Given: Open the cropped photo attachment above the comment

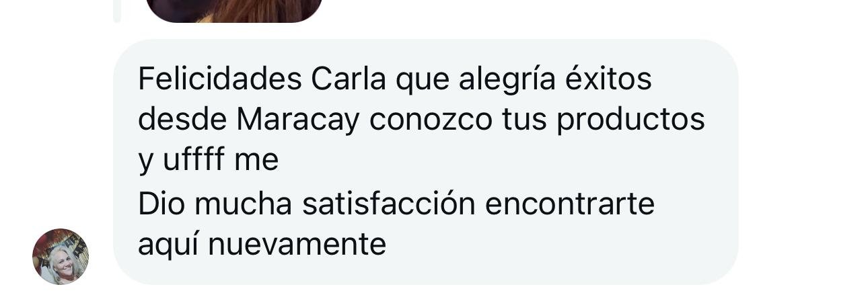Looking at the screenshot, I should click(233, 11).
